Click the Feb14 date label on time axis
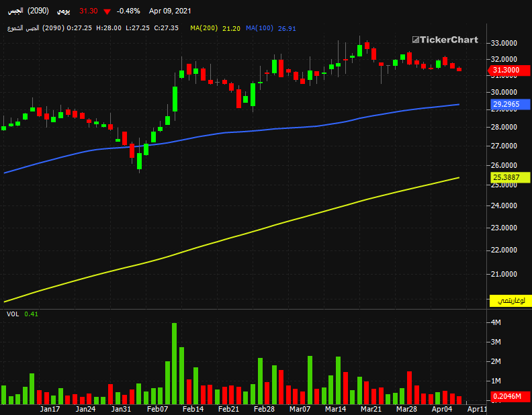 coord(193,409)
